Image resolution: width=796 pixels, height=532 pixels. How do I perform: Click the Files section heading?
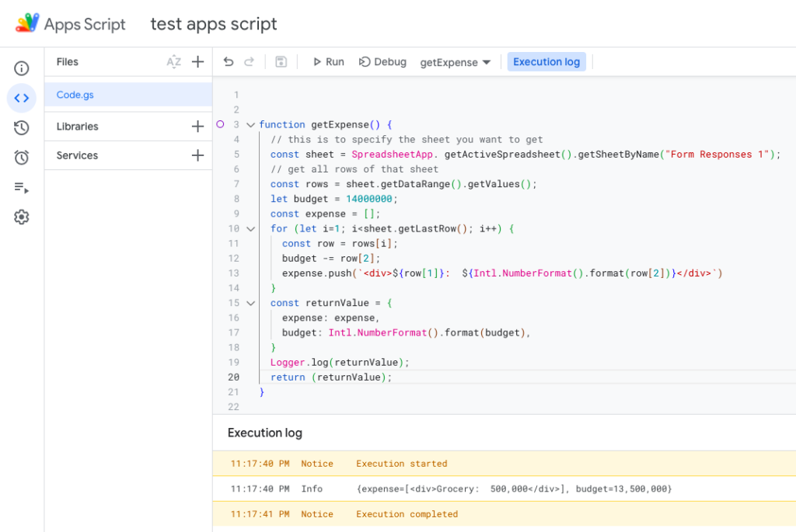pos(68,62)
